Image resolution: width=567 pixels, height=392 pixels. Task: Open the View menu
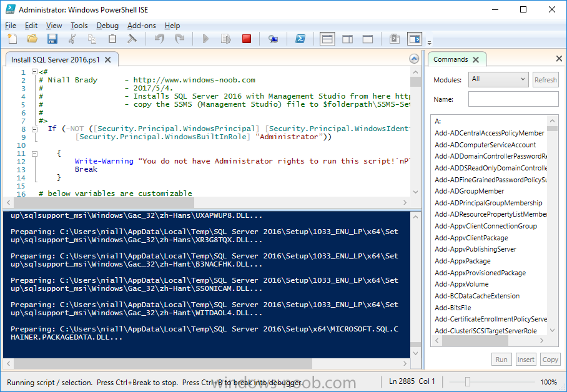tap(54, 26)
